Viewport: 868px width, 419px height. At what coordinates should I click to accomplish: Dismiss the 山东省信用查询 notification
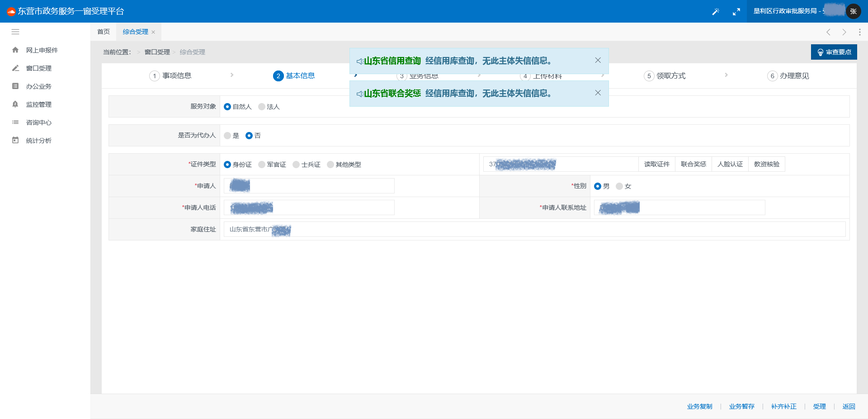(598, 61)
